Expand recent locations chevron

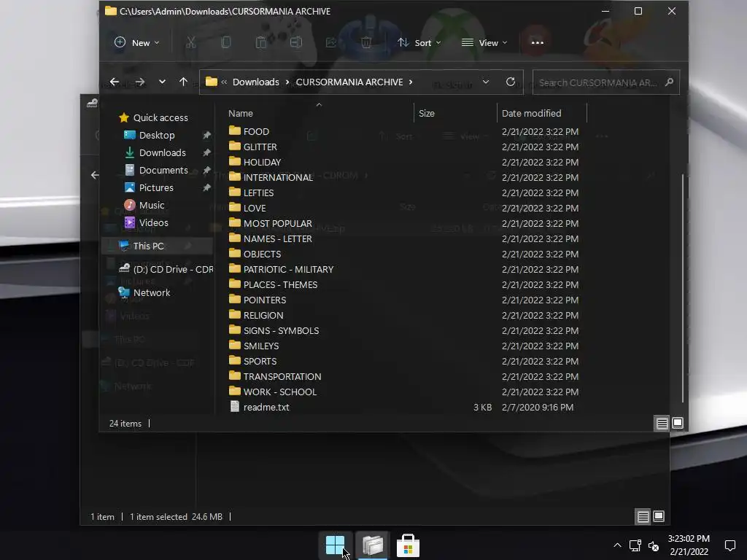click(x=162, y=82)
